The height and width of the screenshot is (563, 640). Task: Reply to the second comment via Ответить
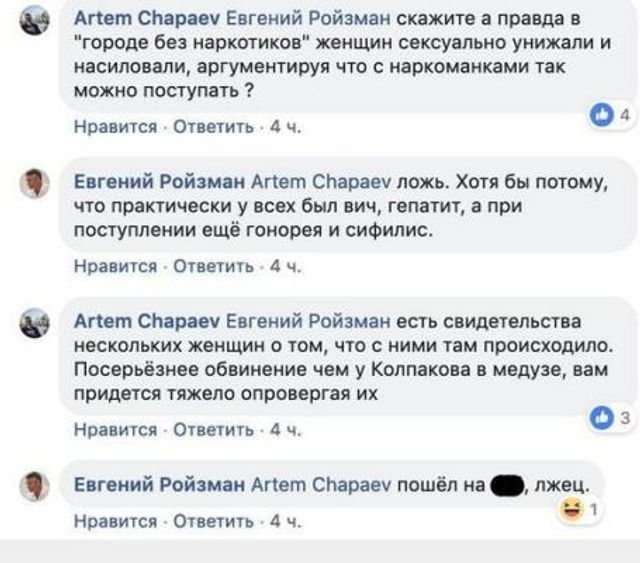(214, 266)
